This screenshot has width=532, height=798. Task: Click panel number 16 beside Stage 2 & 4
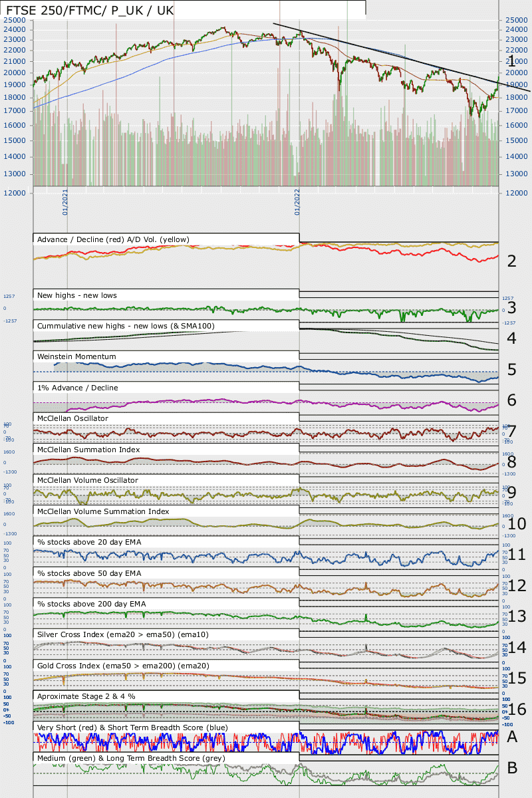click(517, 710)
